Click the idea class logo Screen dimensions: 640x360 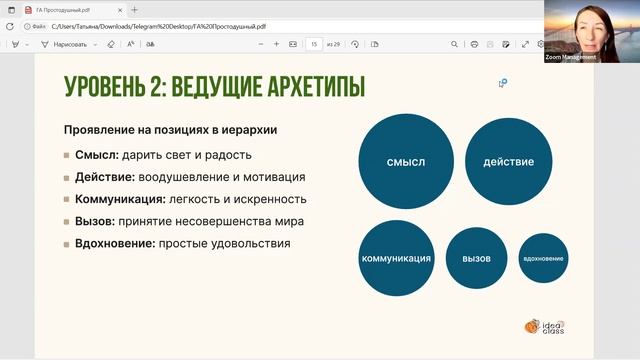pyautogui.click(x=544, y=327)
